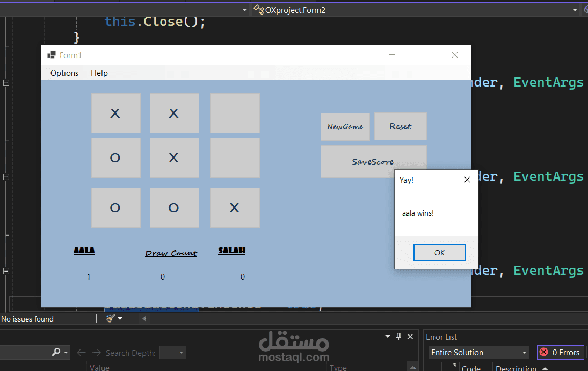Click the SALAH player label

tap(232, 251)
